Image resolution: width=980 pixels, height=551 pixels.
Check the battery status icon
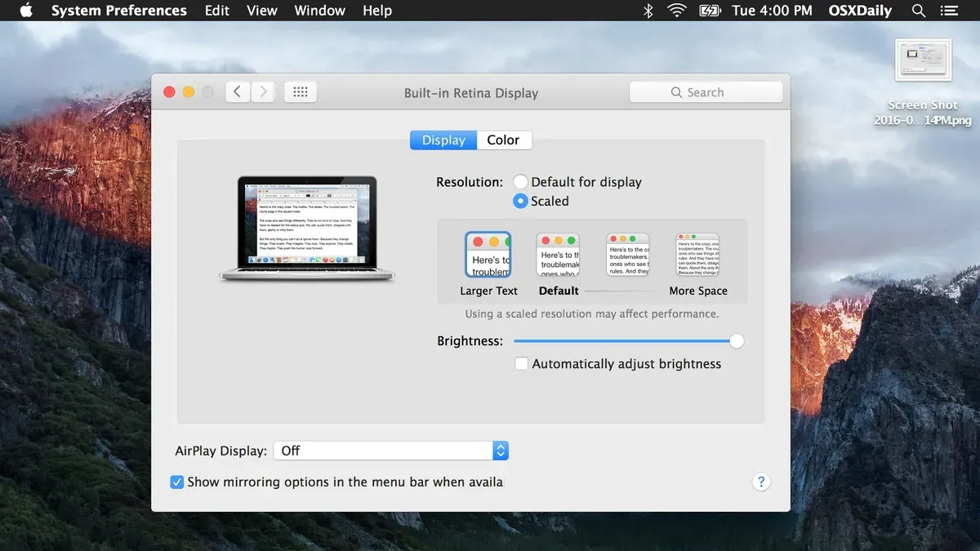[x=710, y=11]
